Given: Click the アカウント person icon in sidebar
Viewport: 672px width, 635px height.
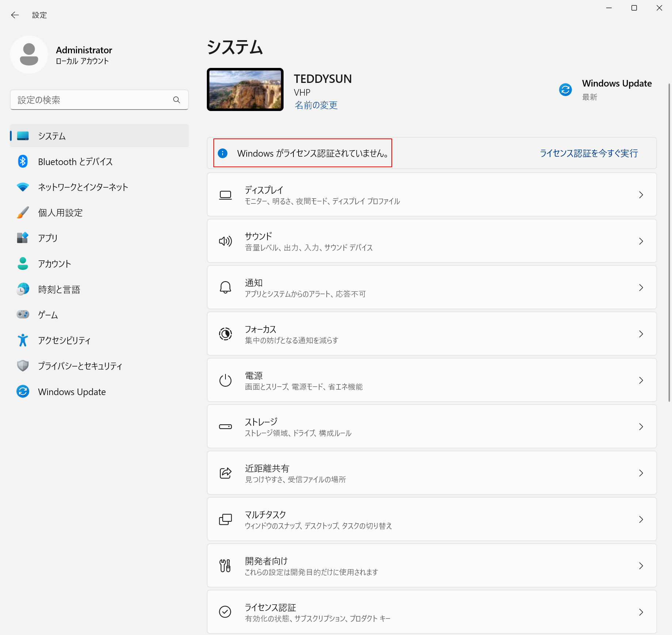Looking at the screenshot, I should point(23,264).
